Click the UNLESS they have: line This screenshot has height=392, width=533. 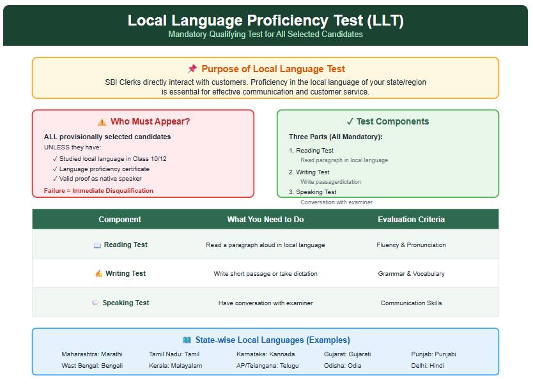72,147
